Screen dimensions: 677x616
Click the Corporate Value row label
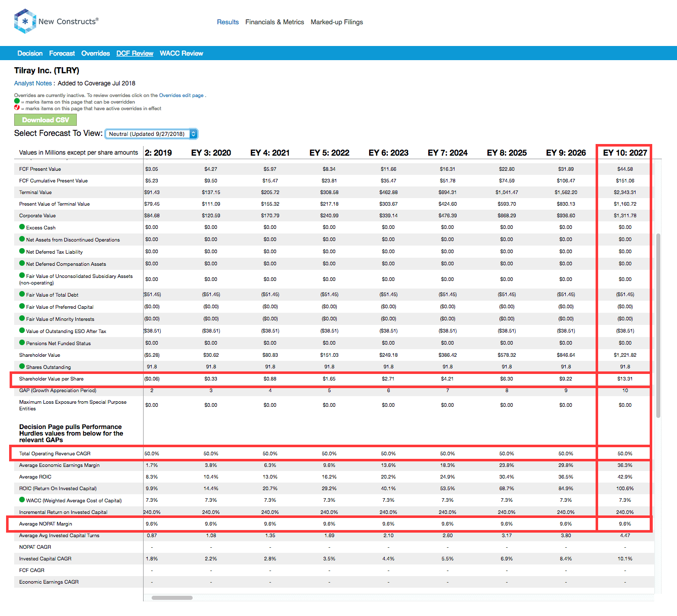(37, 216)
